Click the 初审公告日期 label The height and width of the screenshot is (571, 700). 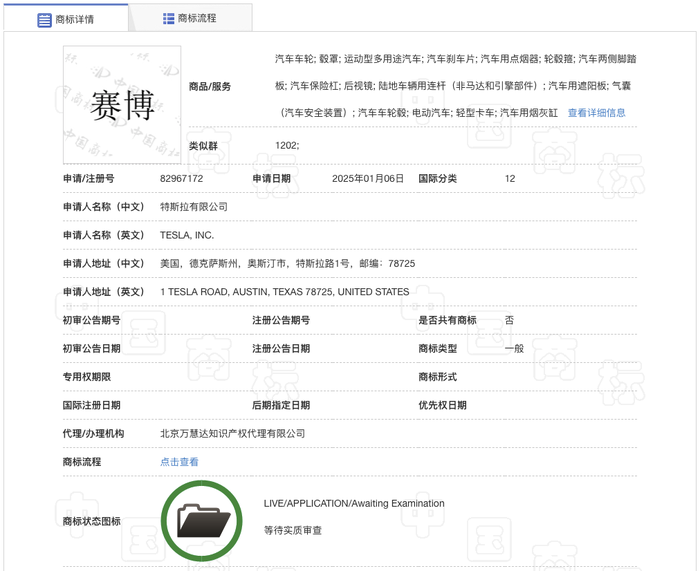[92, 349]
